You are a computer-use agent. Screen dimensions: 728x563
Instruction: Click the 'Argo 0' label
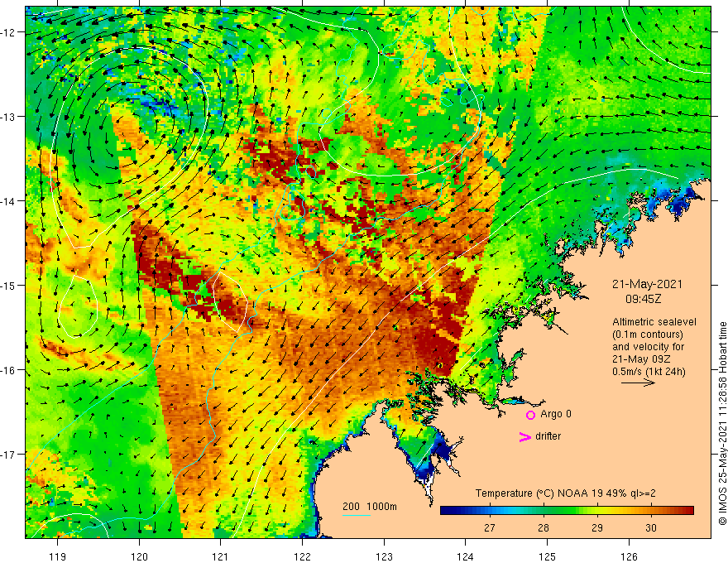click(556, 414)
